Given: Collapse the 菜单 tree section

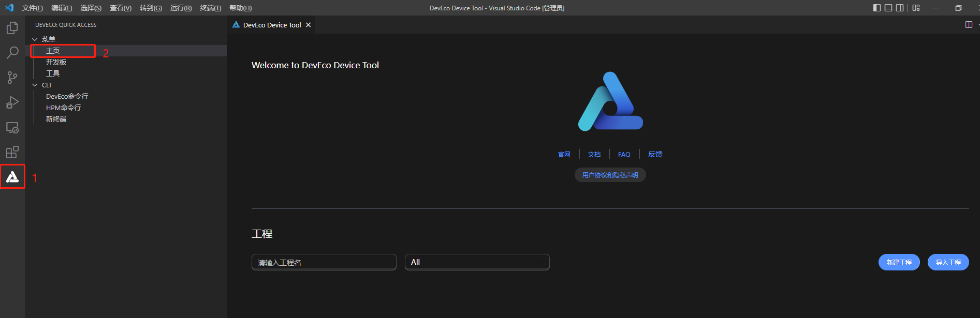Looking at the screenshot, I should pos(35,39).
